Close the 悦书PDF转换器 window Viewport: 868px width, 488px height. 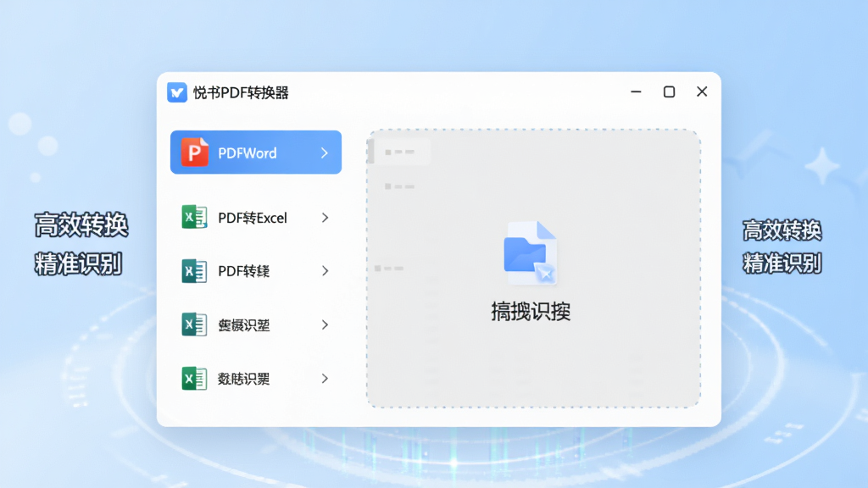702,91
